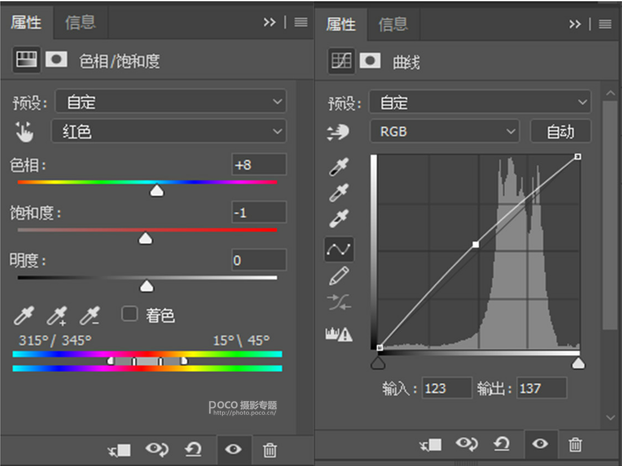Pick the subtract-from-sample eyedropper

coord(90,315)
